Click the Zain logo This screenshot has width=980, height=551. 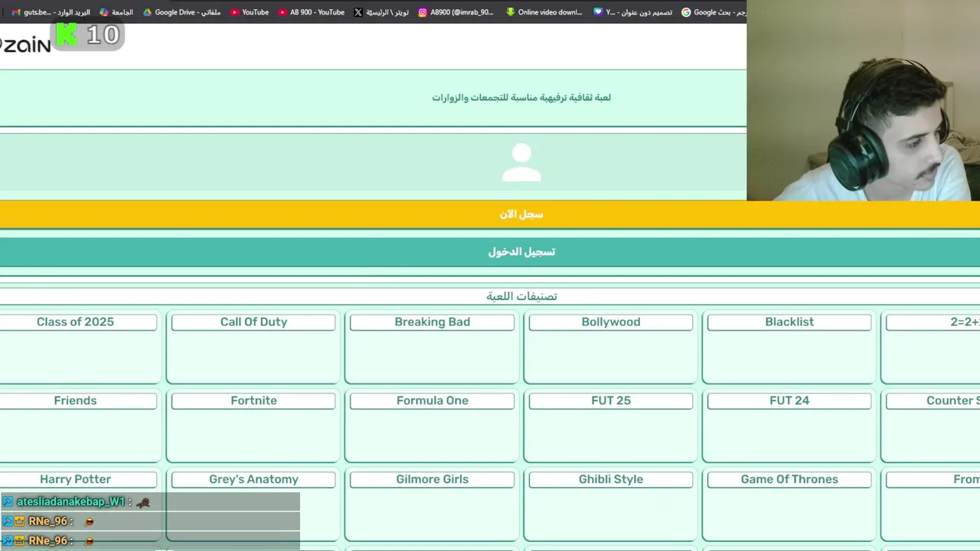pos(25,44)
